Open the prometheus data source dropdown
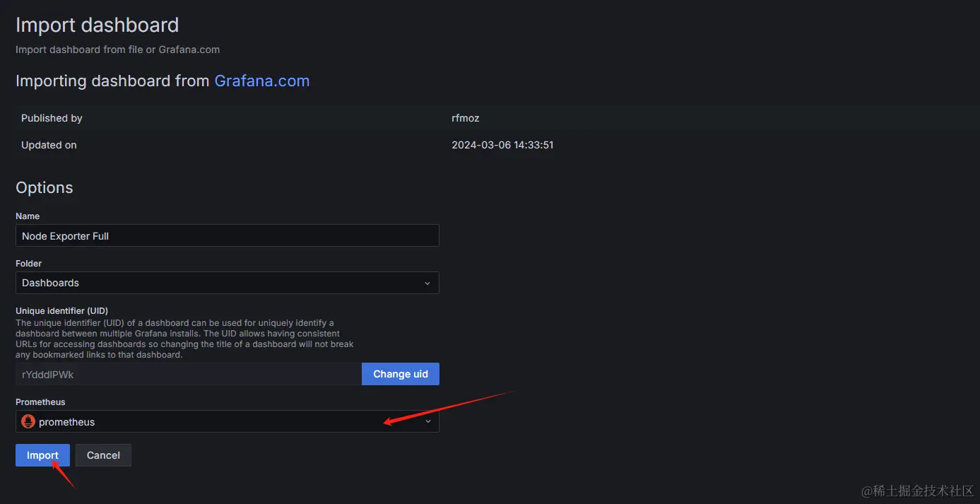980x504 pixels. [x=227, y=421]
